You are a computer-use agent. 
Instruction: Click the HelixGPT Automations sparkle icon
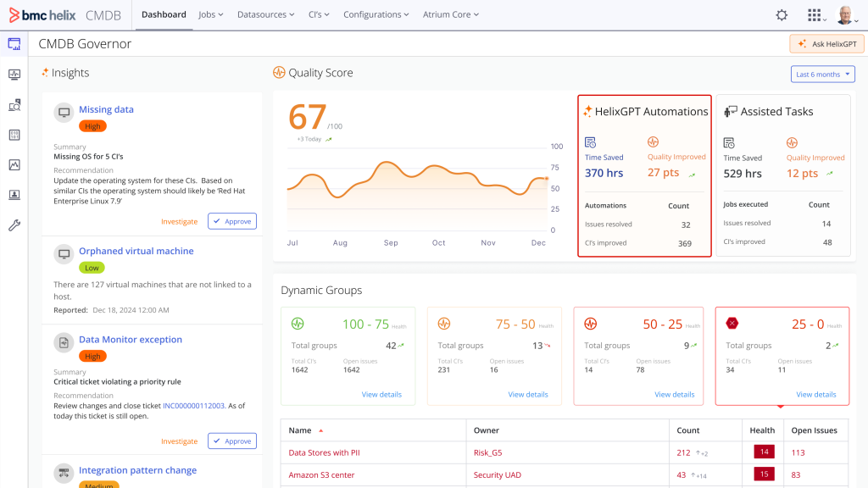click(587, 111)
